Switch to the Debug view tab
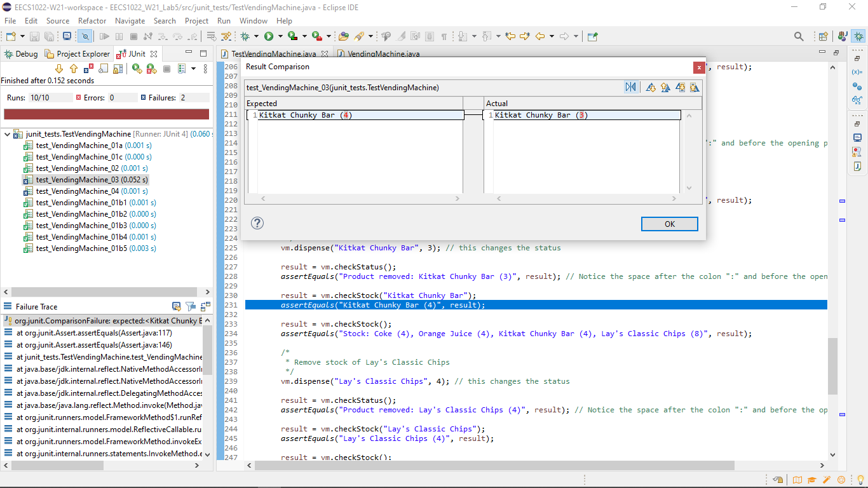 (22, 54)
